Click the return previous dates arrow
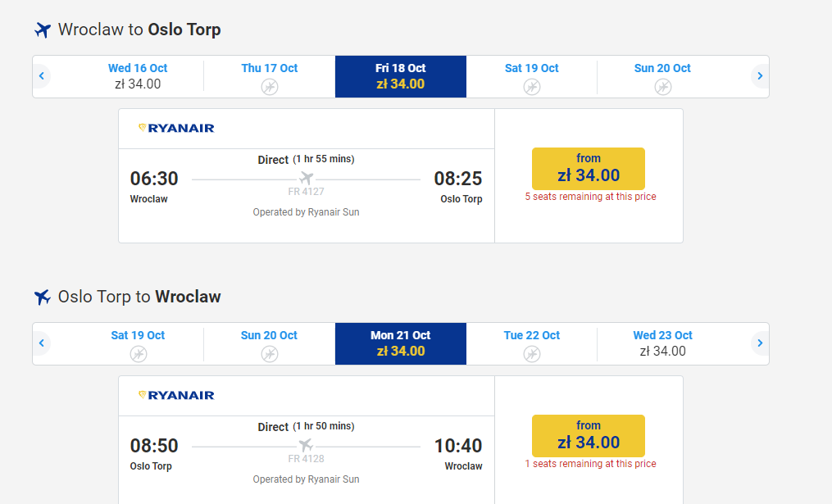 (41, 343)
